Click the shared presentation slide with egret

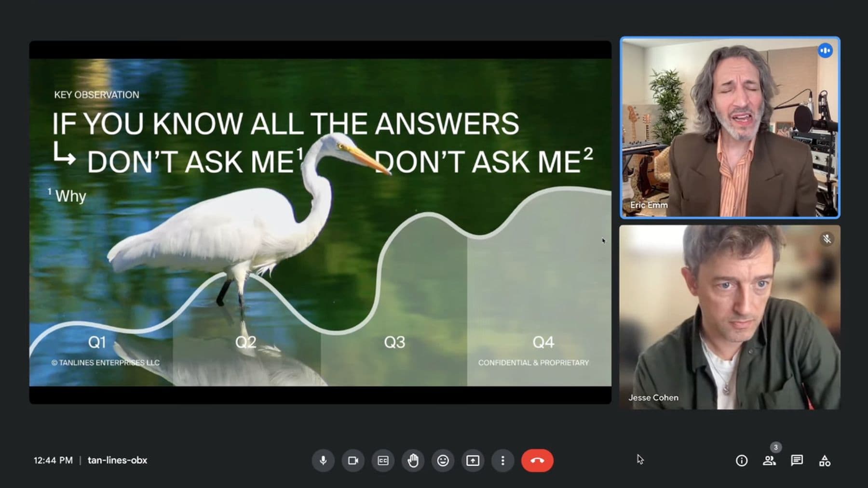320,222
